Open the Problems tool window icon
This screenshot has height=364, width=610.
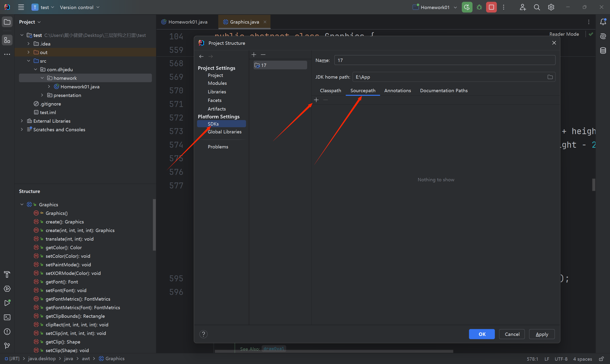(x=7, y=332)
